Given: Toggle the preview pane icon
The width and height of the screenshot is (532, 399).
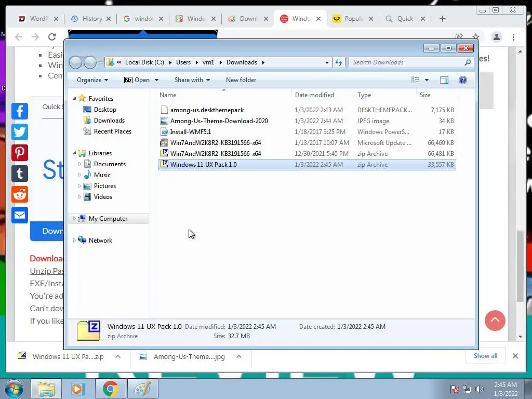Looking at the screenshot, I should 444,80.
